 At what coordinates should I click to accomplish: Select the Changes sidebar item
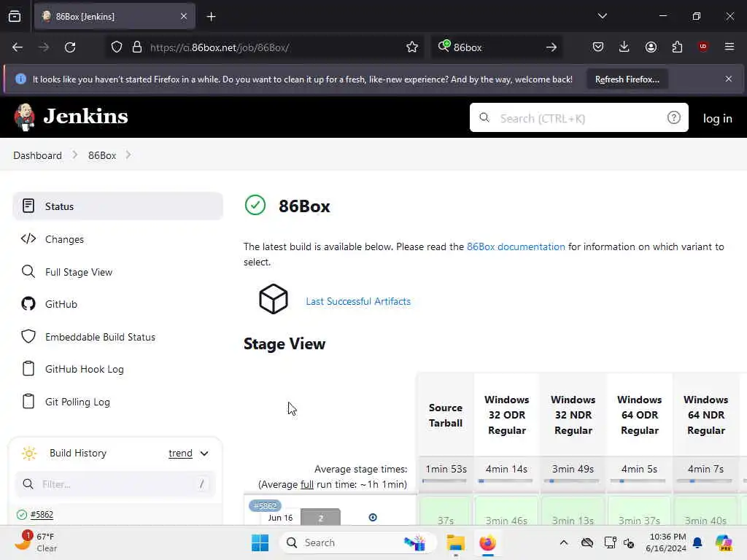click(117, 239)
